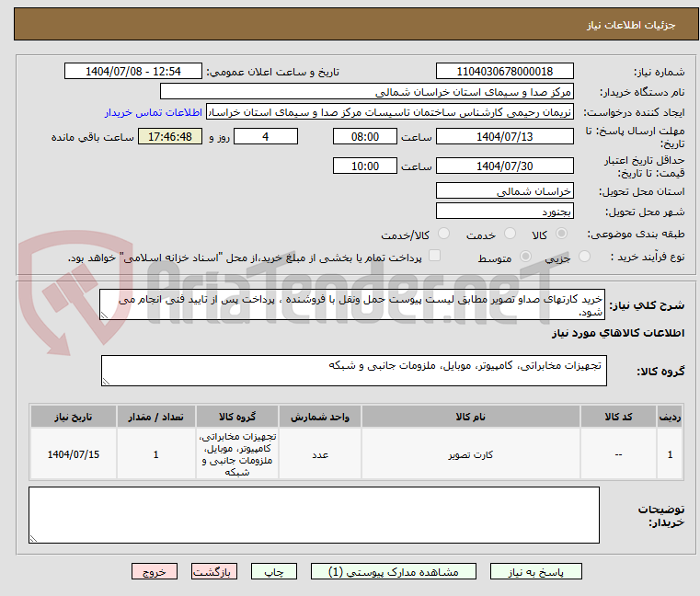Click the group cell in the goods table row
Image resolution: width=700 pixels, height=596 pixels.
click(x=237, y=454)
